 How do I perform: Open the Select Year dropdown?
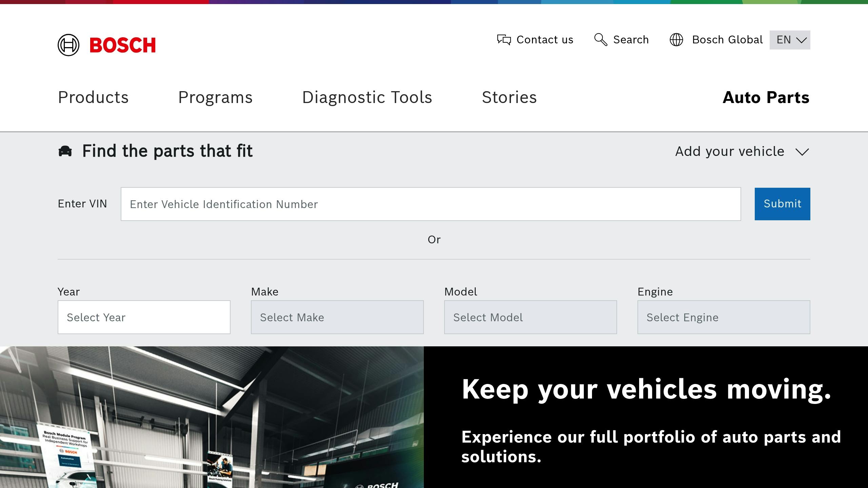click(144, 317)
